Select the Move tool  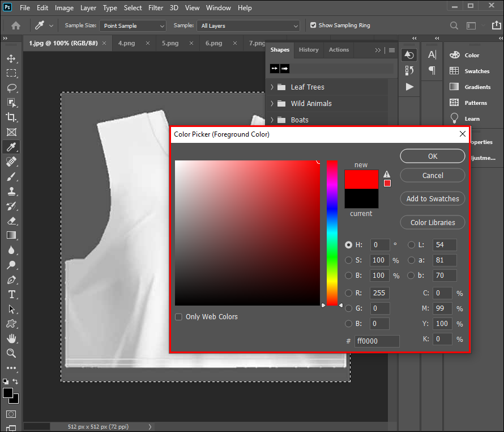11,58
